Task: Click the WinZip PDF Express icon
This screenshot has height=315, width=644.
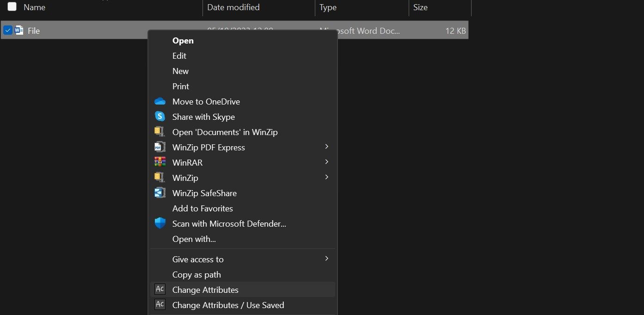Action: point(160,147)
